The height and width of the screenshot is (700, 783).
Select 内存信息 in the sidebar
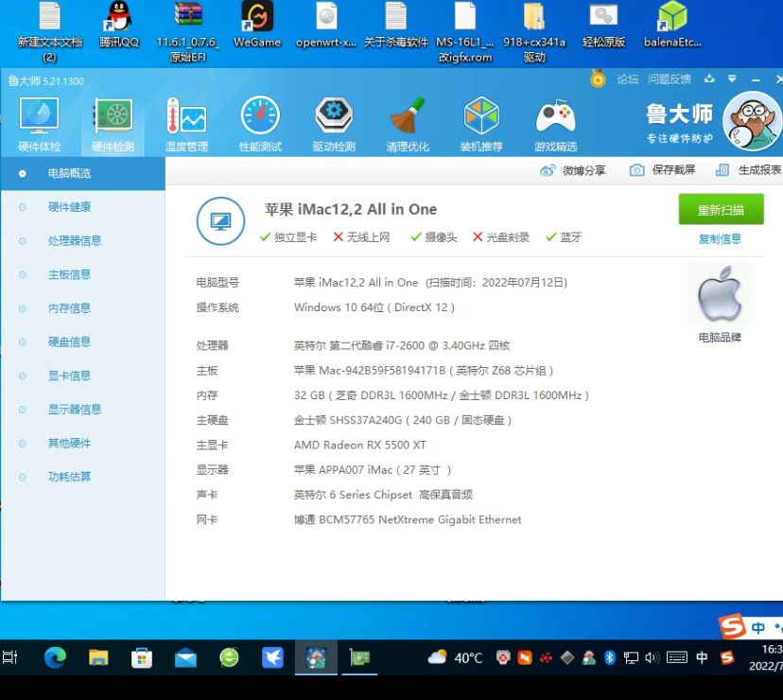coord(82,308)
